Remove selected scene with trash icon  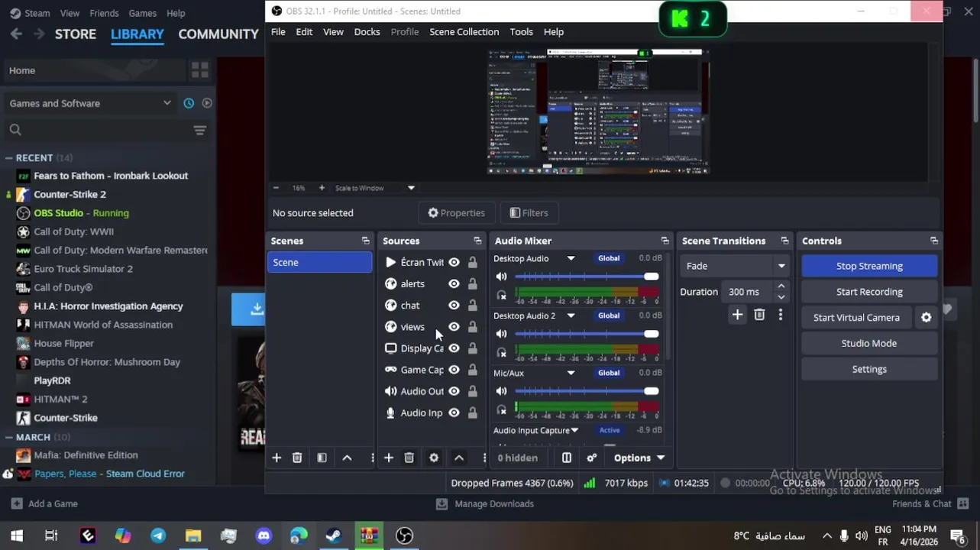coord(297,458)
